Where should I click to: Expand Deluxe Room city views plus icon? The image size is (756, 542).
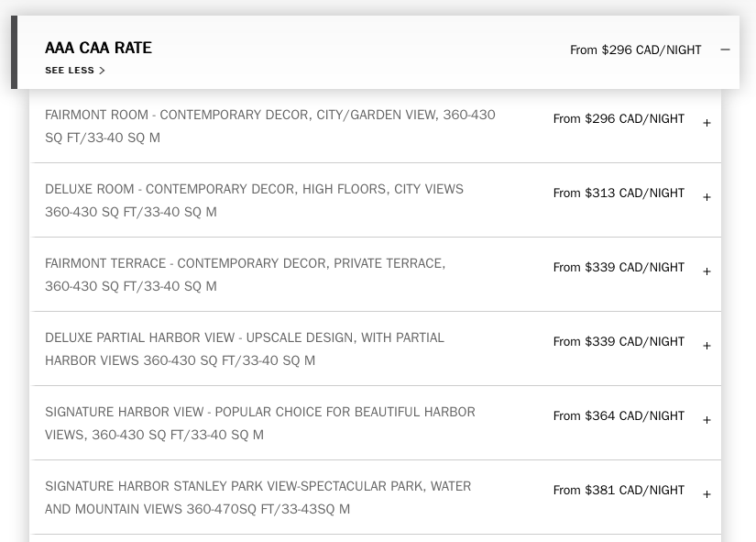tap(707, 197)
